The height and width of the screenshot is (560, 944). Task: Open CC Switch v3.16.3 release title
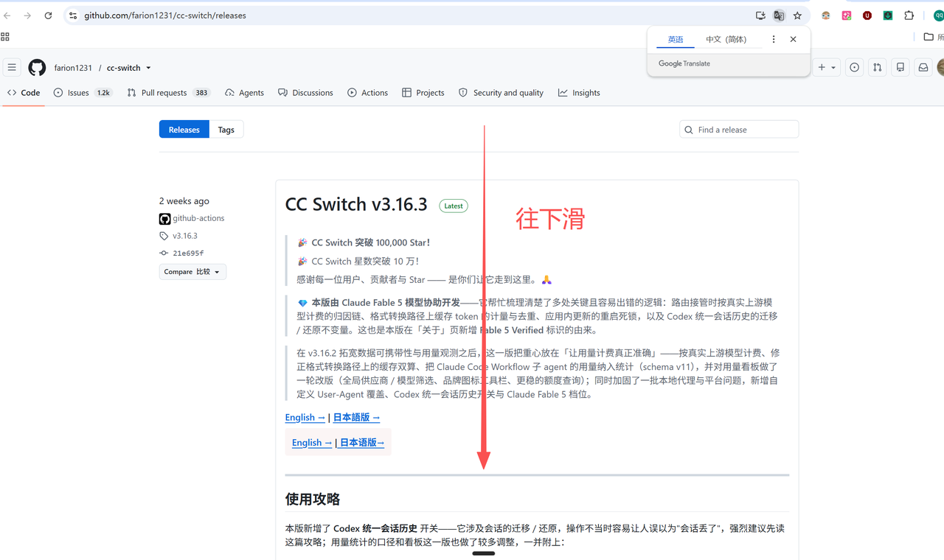click(x=356, y=204)
